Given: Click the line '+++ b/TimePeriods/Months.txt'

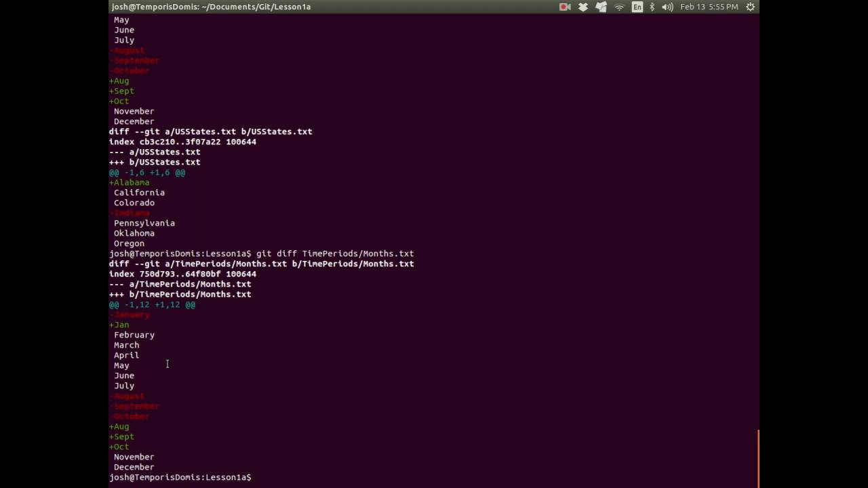Looking at the screenshot, I should 180,294.
